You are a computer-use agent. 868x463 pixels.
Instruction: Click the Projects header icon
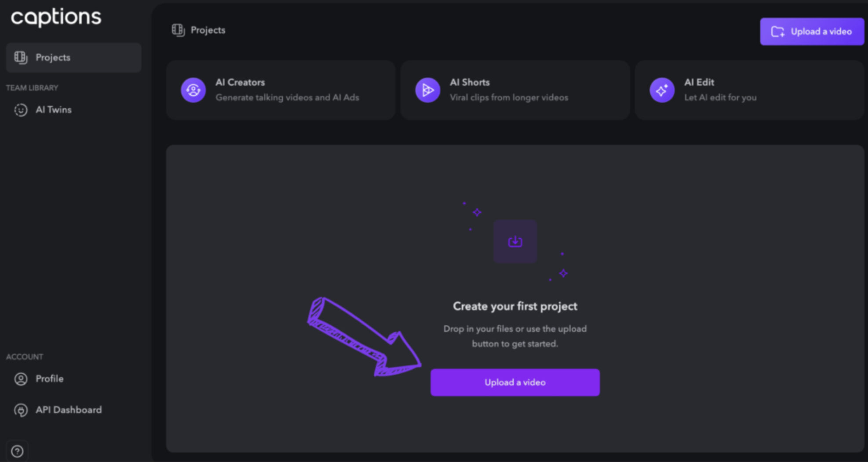(178, 30)
